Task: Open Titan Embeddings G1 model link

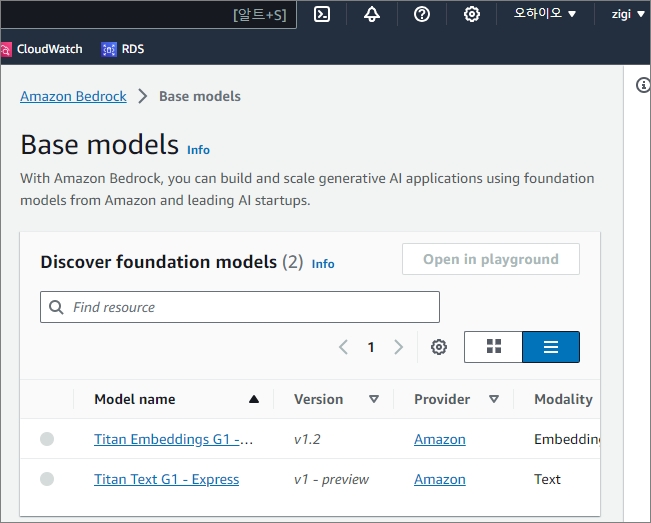Action: (173, 439)
